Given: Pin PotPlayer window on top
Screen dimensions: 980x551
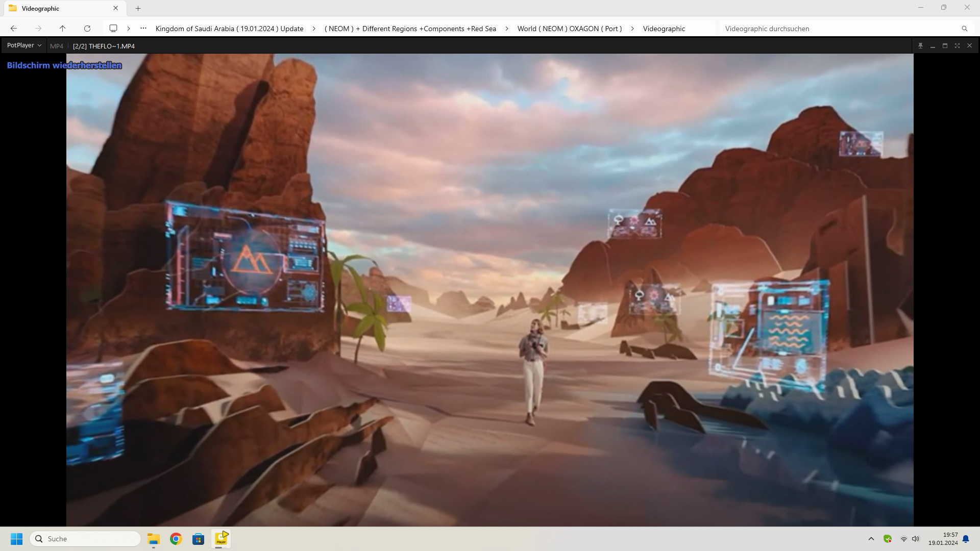Looking at the screenshot, I should 920,46.
